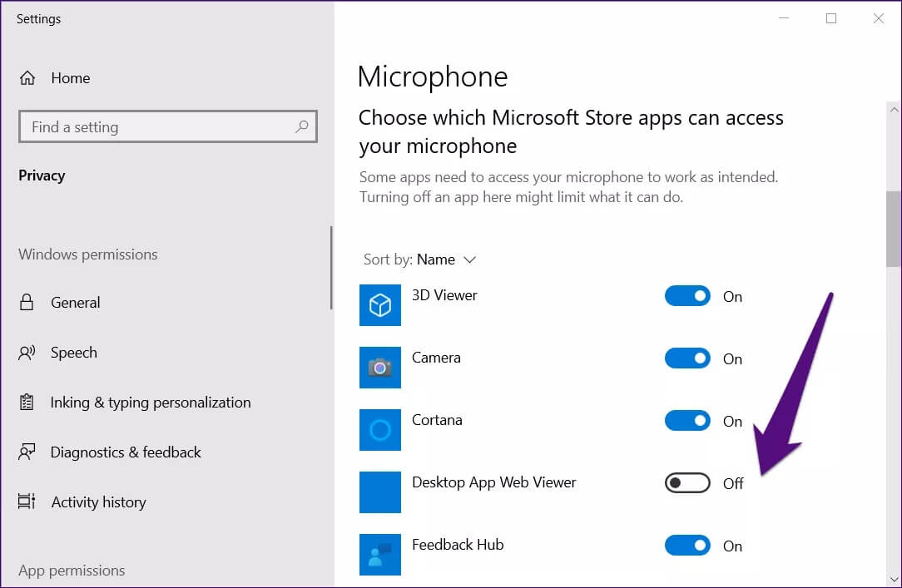The height and width of the screenshot is (588, 902).
Task: Click the Cortana app icon
Action: [380, 429]
